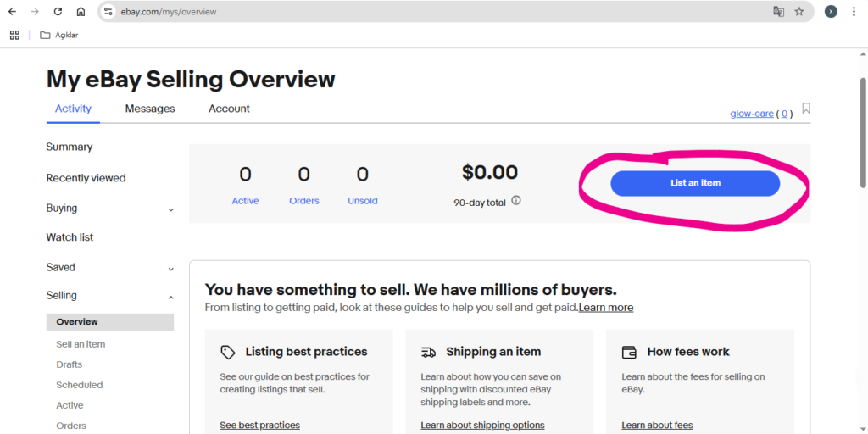The width and height of the screenshot is (868, 434).
Task: Open Orders in the Selling sidebar list
Action: 71,426
